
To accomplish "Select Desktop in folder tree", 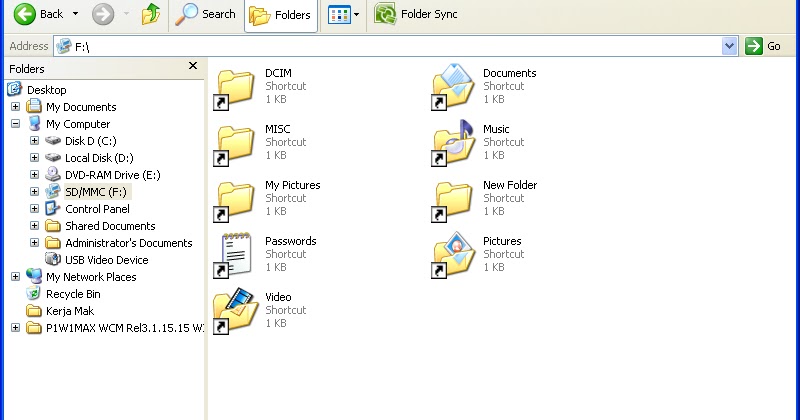I will click(37, 90).
